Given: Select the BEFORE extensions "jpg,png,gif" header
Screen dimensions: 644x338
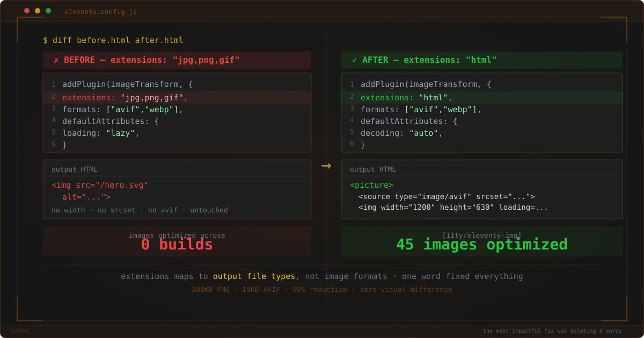Looking at the screenshot, I should [177, 60].
